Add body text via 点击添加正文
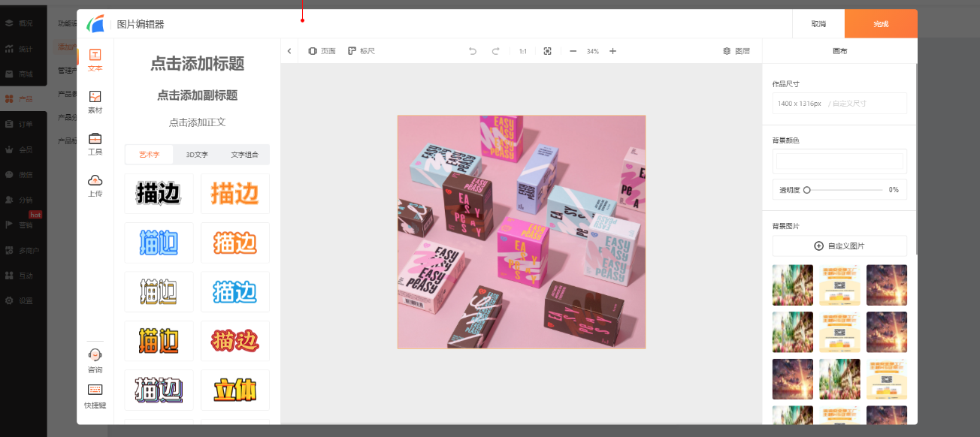This screenshot has width=980, height=437. tap(198, 122)
